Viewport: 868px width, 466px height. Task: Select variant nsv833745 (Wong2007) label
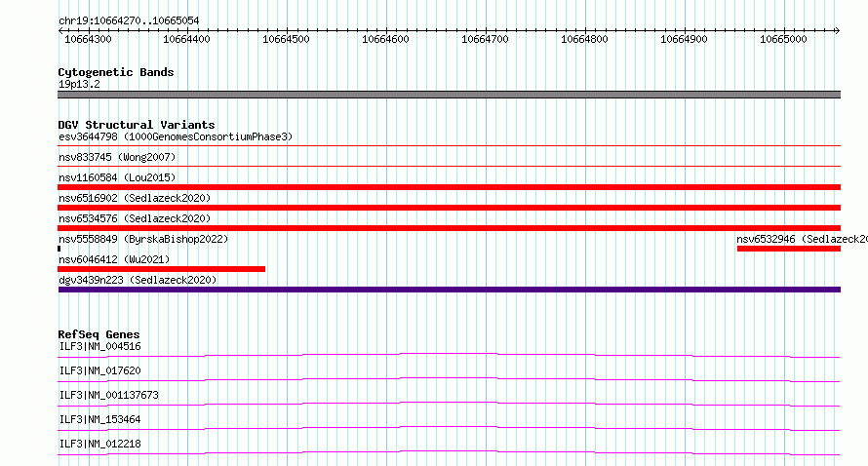(x=117, y=157)
